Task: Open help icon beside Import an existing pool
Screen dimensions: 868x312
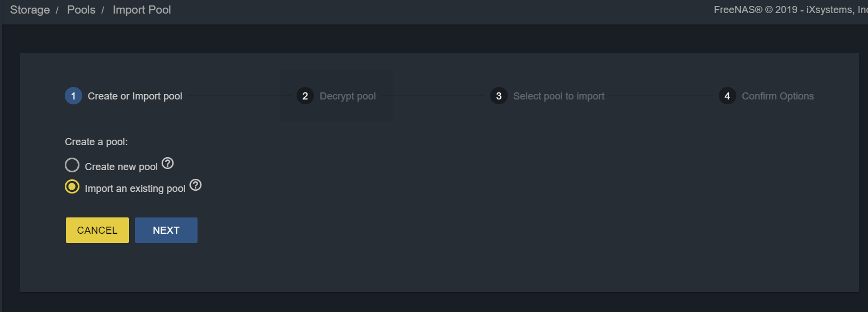Action: tap(195, 185)
